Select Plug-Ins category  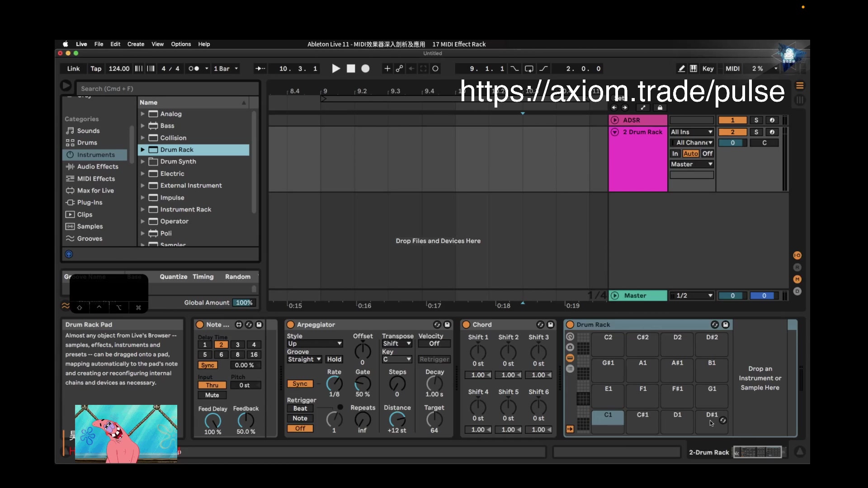[90, 202]
